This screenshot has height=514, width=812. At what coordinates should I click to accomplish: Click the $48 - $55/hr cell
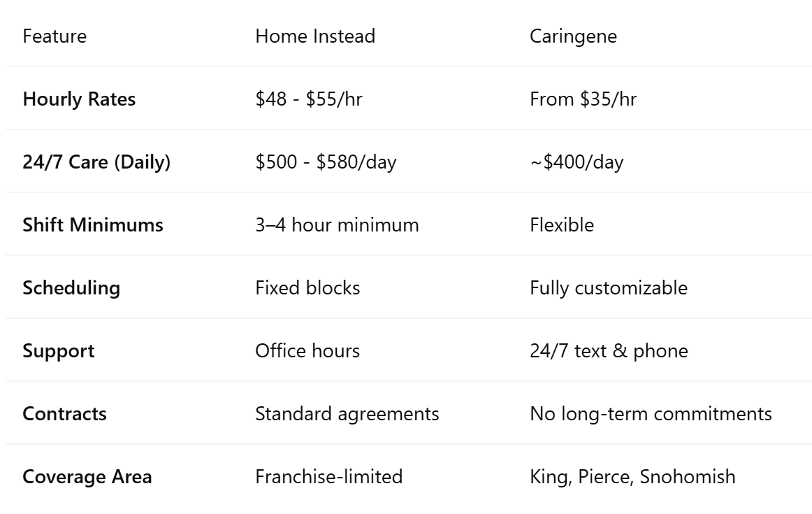(x=309, y=99)
